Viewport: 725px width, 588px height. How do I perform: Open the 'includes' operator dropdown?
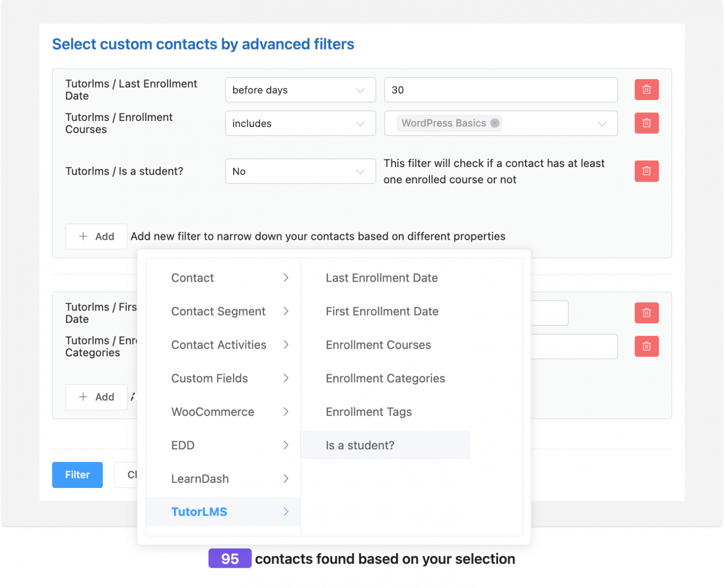300,123
